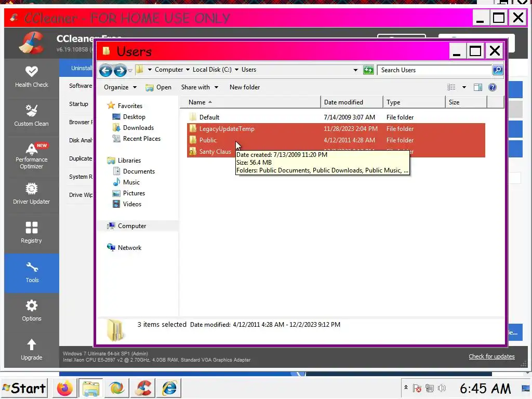Sort by Date modified column header
The height and width of the screenshot is (399, 532).
(352, 102)
